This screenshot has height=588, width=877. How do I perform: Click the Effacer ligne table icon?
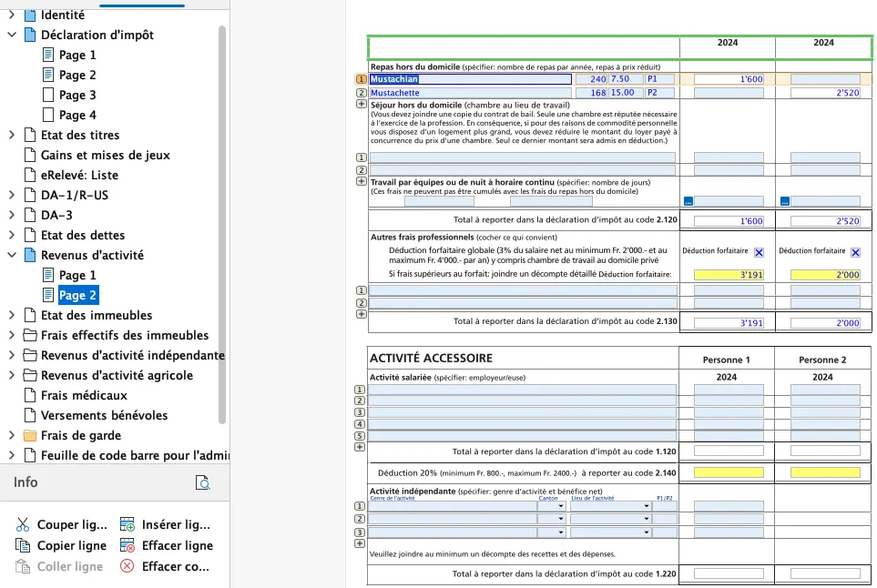127,546
